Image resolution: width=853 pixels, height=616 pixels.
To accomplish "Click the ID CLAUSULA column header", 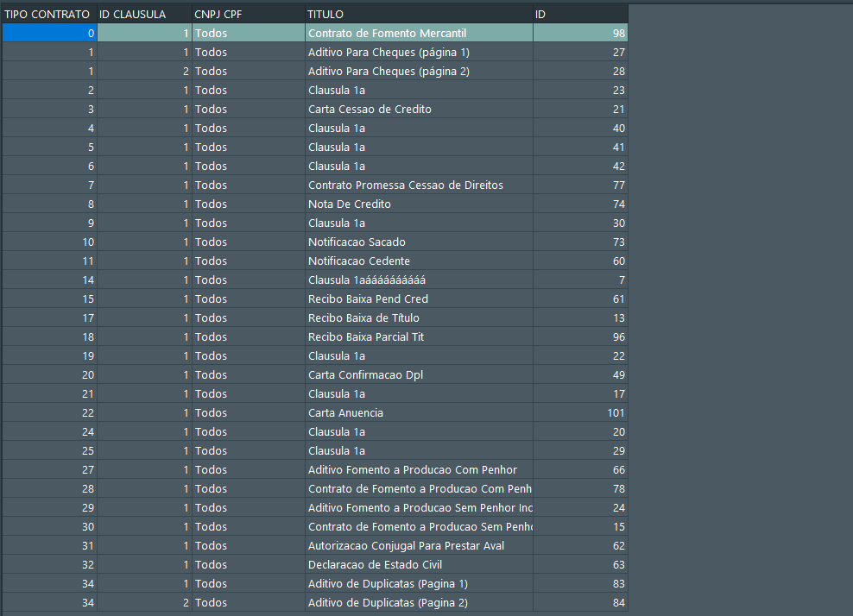I will 143,15.
